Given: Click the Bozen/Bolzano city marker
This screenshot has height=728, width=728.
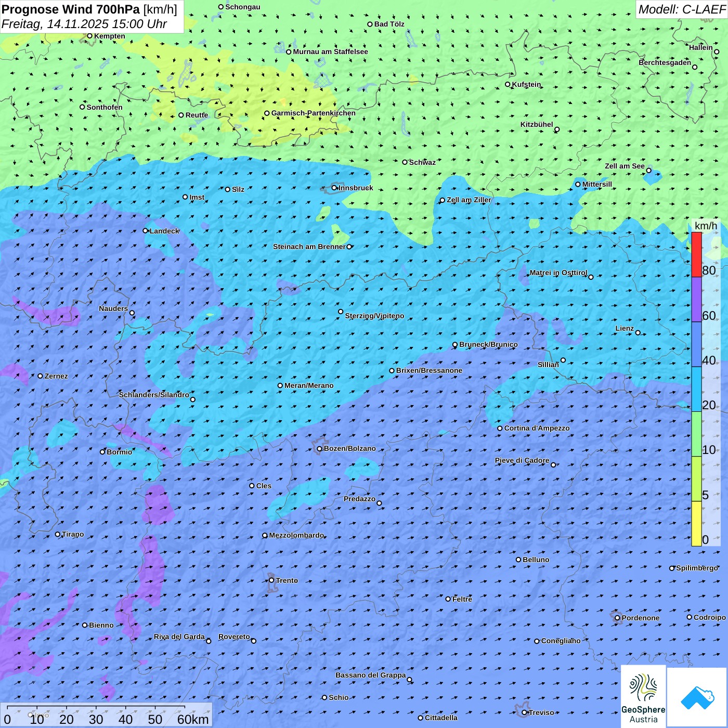Looking at the screenshot, I should (x=320, y=449).
